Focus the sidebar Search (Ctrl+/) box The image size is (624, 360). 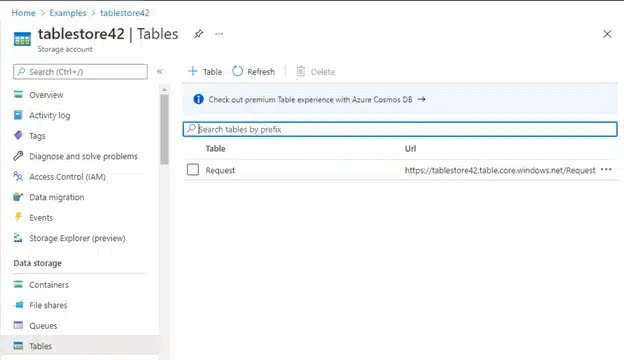tap(80, 72)
